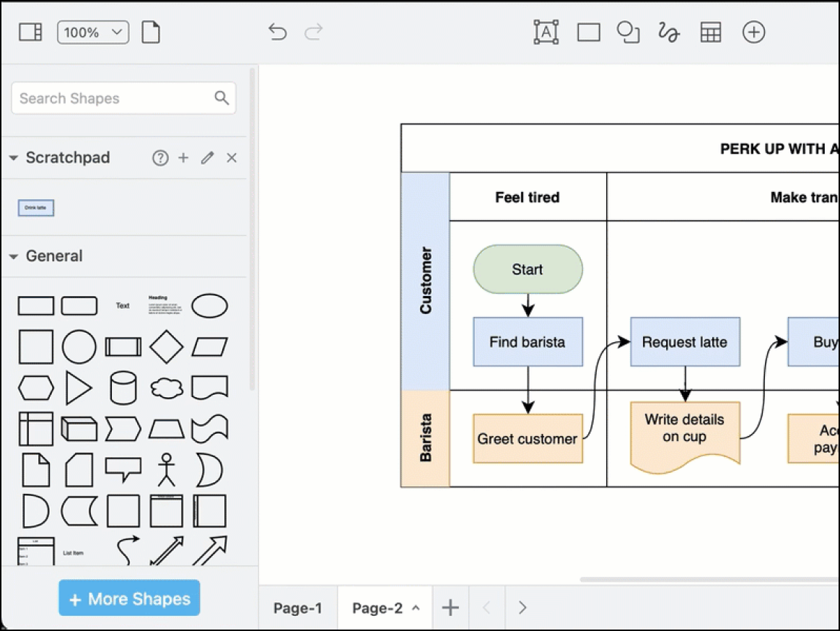The width and height of the screenshot is (840, 631).
Task: Pick the cylinder shape
Action: point(123,388)
